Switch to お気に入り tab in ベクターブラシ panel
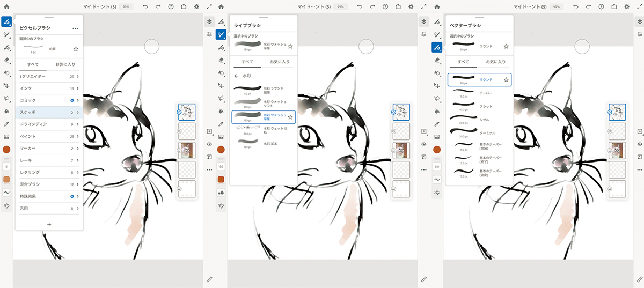The width and height of the screenshot is (644, 288). coord(494,62)
